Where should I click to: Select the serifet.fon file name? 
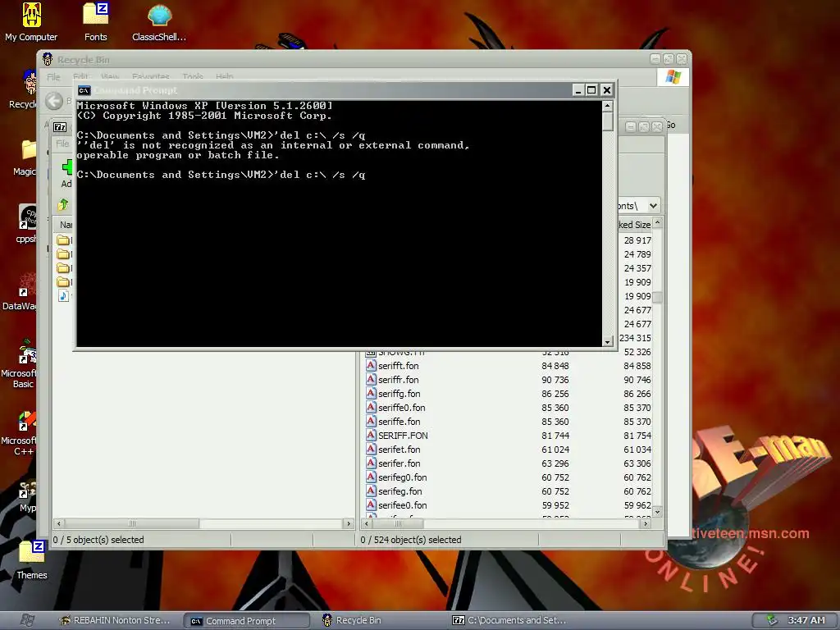399,449
